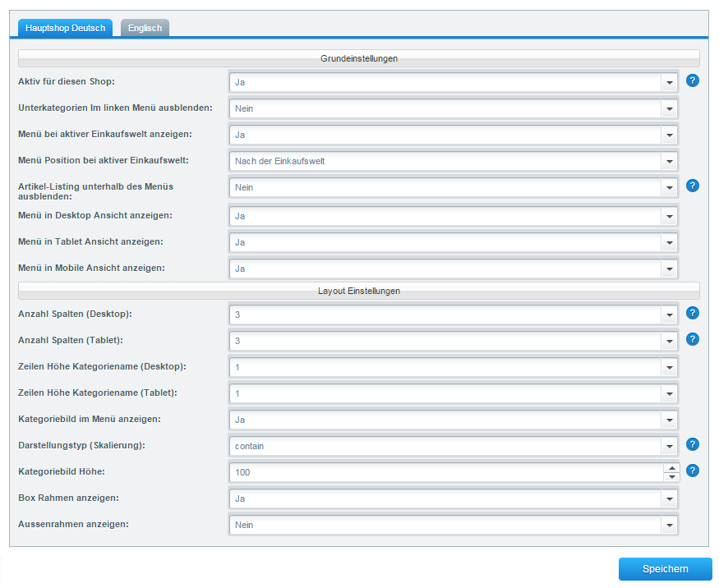This screenshot has width=719, height=588.
Task: Click the 'Menü in Mobile Ansicht anzeigen:' label
Action: point(91,268)
